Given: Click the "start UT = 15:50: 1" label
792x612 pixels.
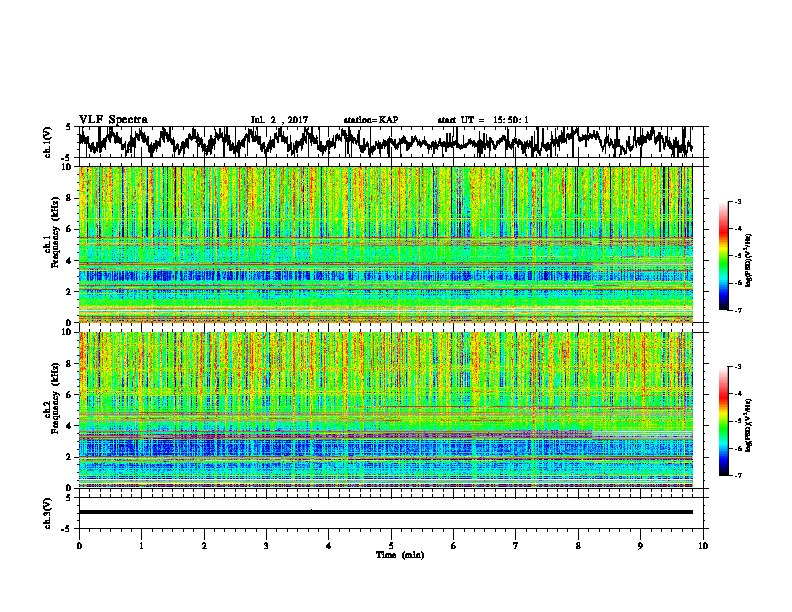Looking at the screenshot, I should [x=483, y=120].
